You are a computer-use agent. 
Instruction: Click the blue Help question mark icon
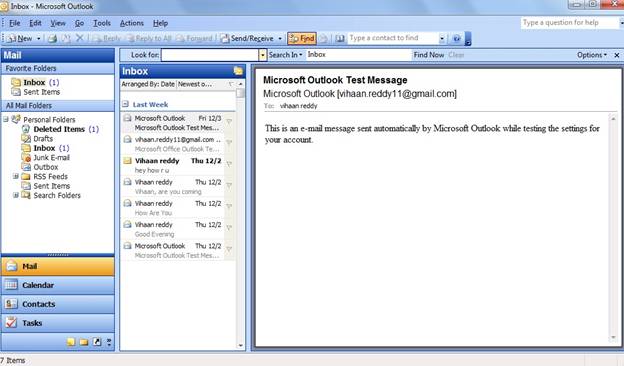click(x=456, y=38)
